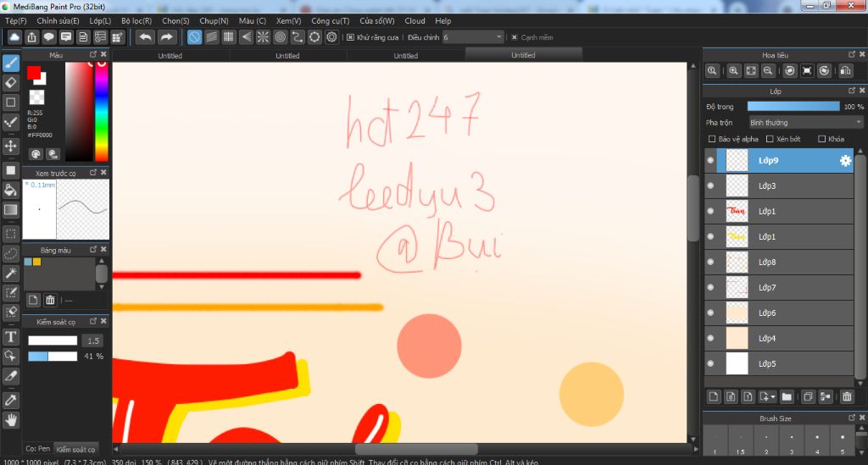
Task: Select the Bucket fill tool
Action: [x=11, y=191]
